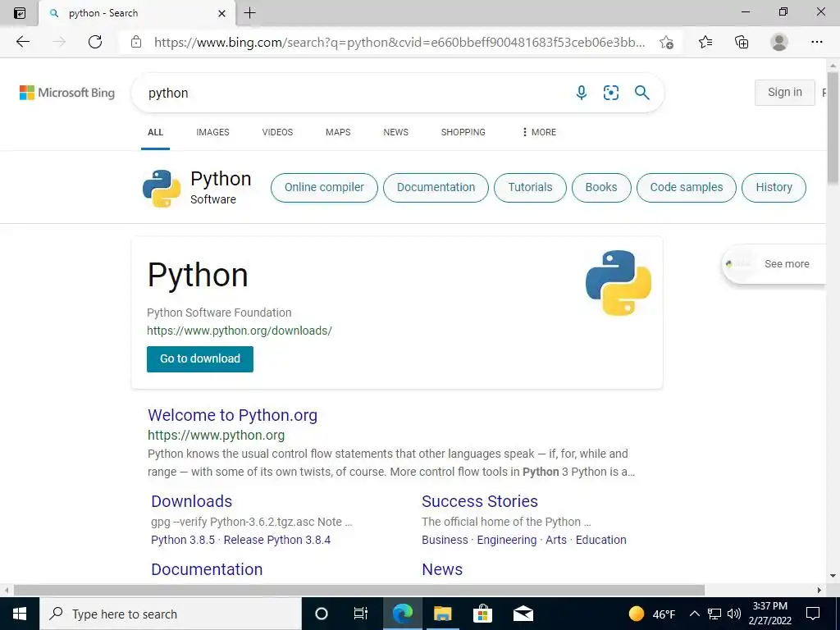
Task: Open the Downloads sublink
Action: point(192,501)
